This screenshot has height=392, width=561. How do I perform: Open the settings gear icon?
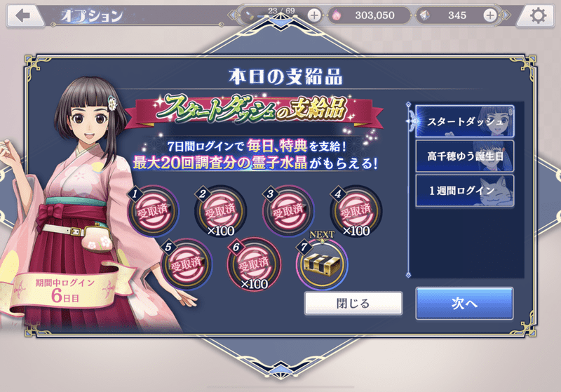point(537,15)
